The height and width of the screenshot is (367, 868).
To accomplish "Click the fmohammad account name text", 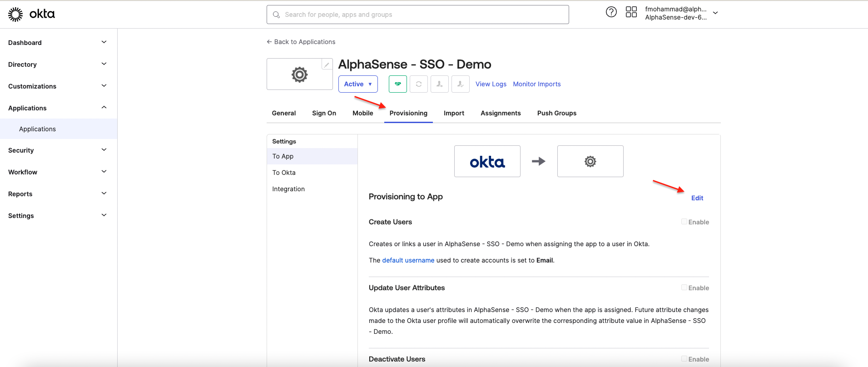I will (676, 9).
